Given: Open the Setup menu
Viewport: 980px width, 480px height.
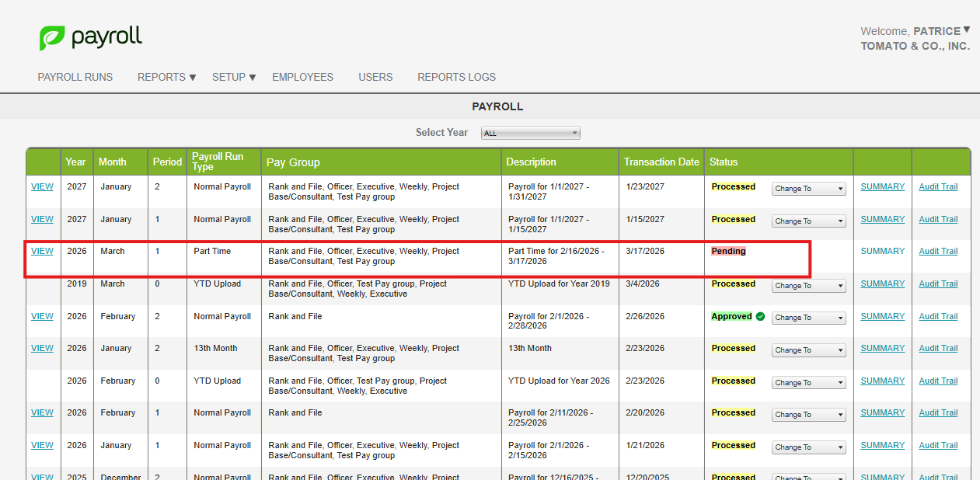Looking at the screenshot, I should (x=234, y=77).
